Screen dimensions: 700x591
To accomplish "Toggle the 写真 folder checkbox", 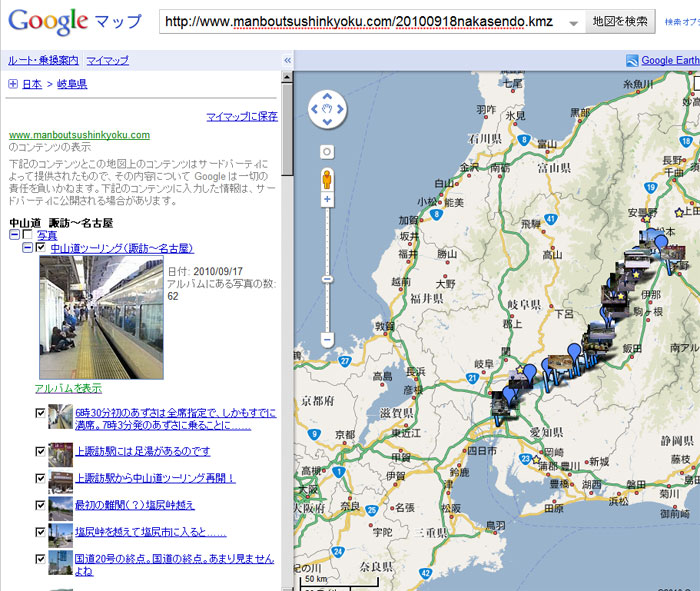I will 27,235.
